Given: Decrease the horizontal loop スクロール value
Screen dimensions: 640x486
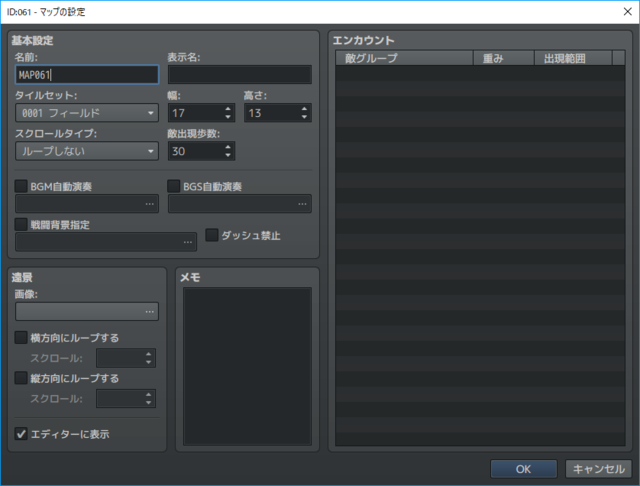Looking at the screenshot, I should (x=149, y=362).
